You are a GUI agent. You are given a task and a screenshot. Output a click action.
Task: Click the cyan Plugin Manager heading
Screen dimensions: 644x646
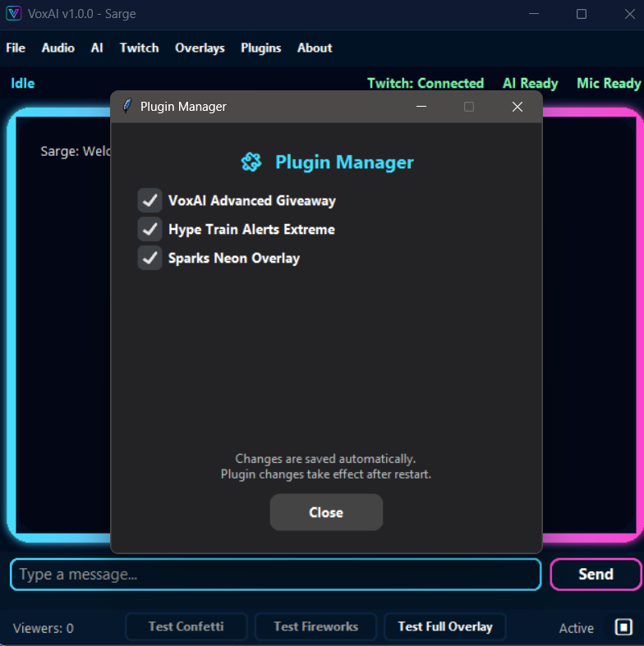point(344,163)
